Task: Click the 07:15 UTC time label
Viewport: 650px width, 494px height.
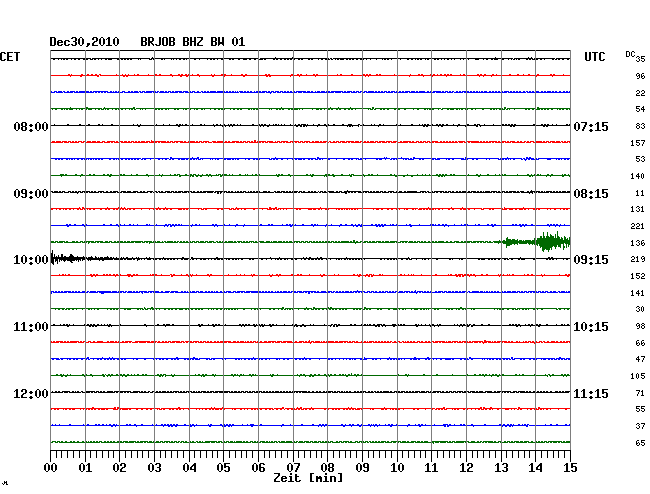Action: click(x=591, y=126)
